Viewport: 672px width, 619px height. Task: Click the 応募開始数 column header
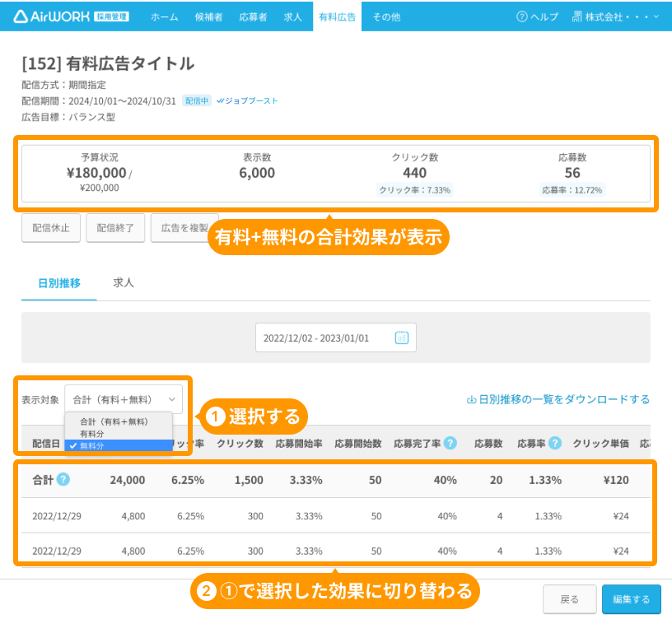(358, 444)
